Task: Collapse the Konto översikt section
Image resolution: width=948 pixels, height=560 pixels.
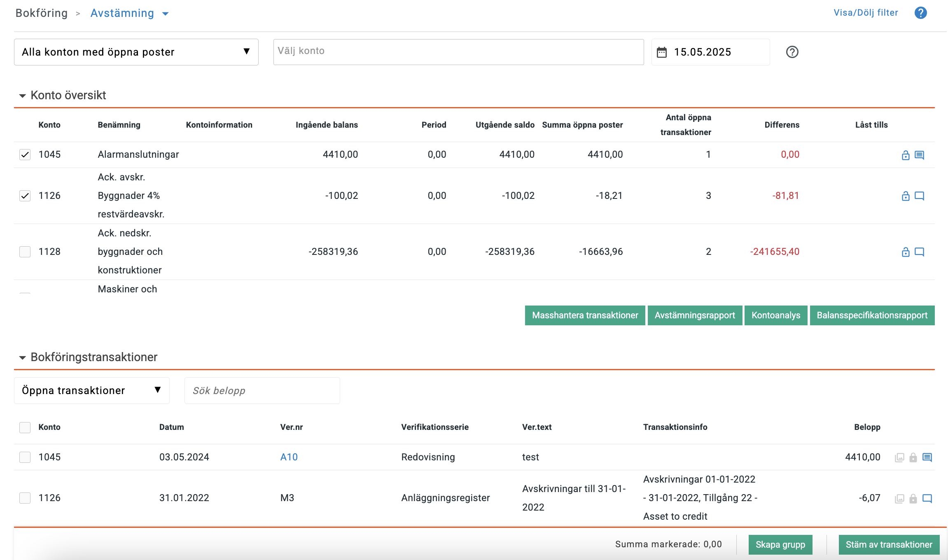Action: tap(23, 96)
